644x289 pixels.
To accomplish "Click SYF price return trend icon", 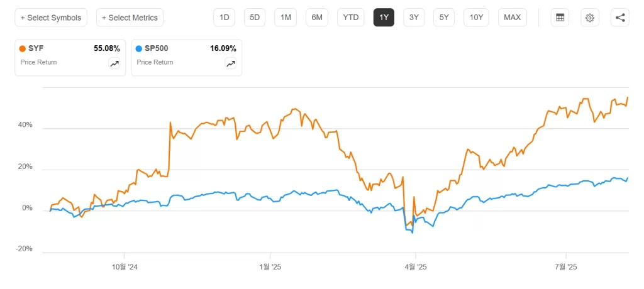I will (114, 63).
